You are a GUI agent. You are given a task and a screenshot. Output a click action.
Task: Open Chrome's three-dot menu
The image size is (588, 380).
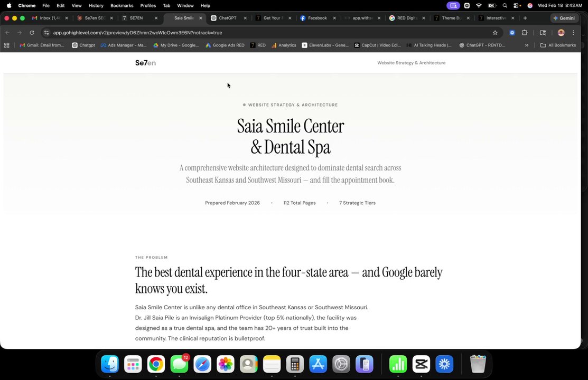tap(573, 33)
